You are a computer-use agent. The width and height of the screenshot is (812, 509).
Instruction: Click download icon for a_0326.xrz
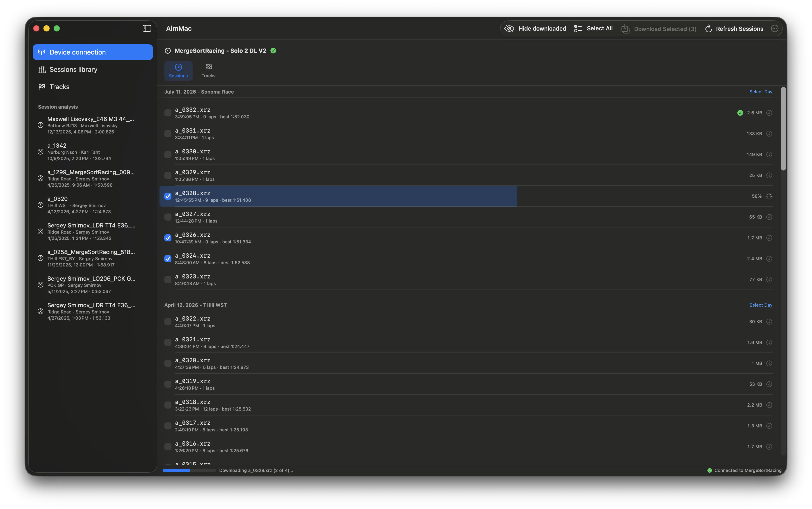point(769,238)
